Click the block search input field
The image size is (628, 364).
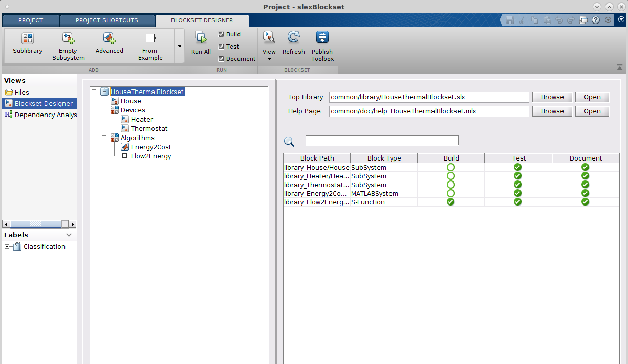(382, 141)
